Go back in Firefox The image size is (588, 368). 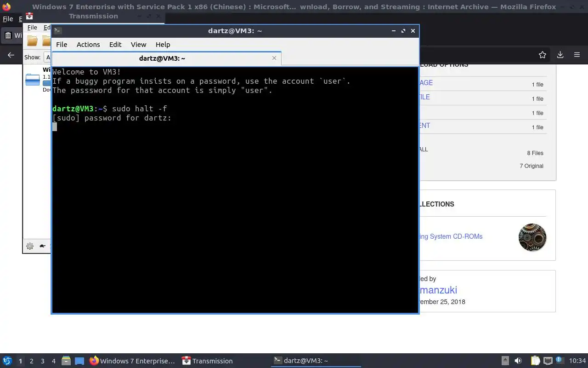click(11, 55)
